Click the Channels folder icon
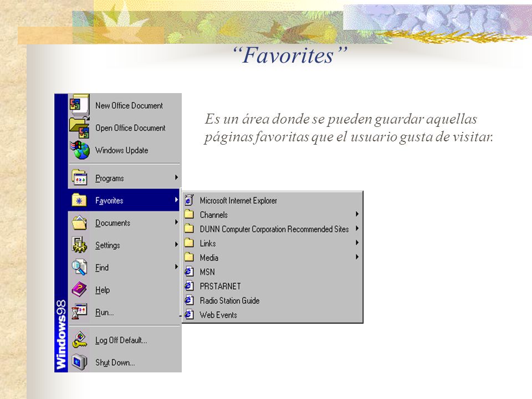This screenshot has width=532, height=399. click(190, 214)
